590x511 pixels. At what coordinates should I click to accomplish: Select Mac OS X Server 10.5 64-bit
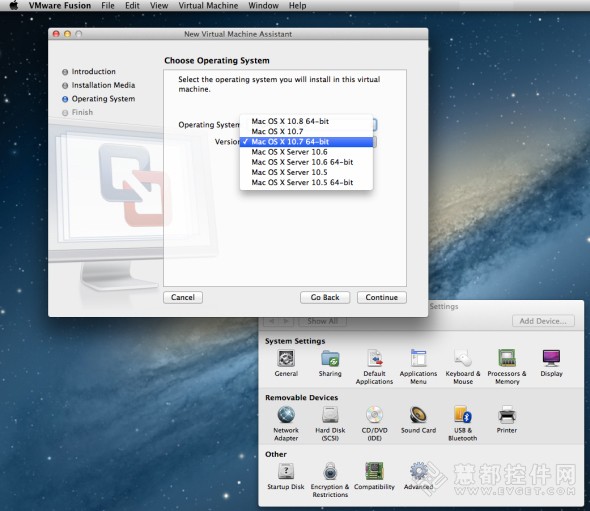307,182
